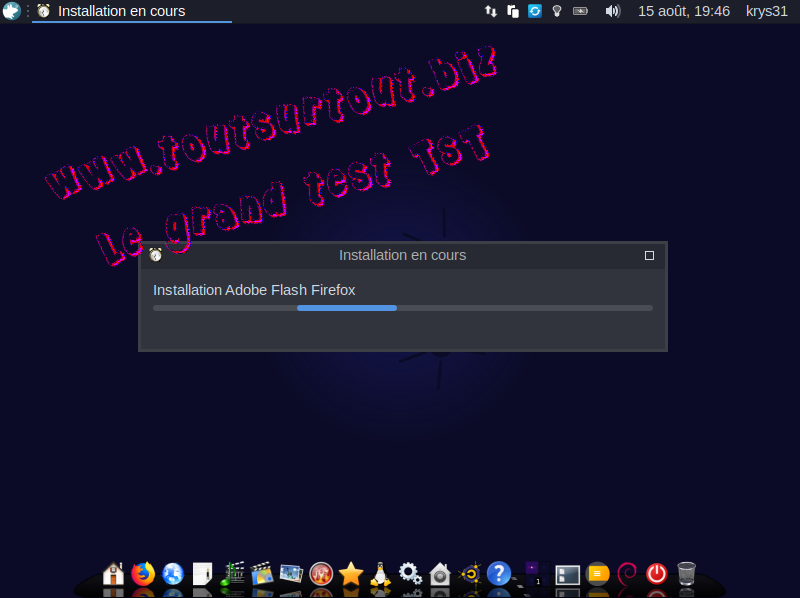Screen dimensions: 800x598
Task: Open the blue globe web browser dock icon
Action: [x=173, y=574]
